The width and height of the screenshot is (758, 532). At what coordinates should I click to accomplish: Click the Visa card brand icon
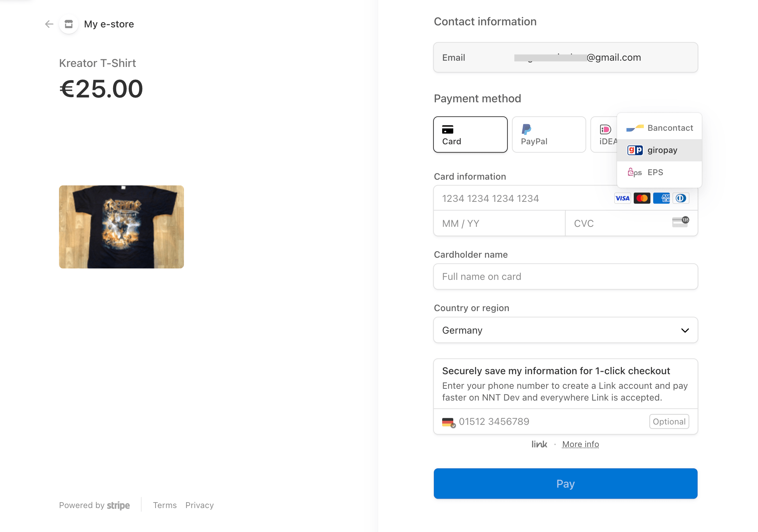622,198
